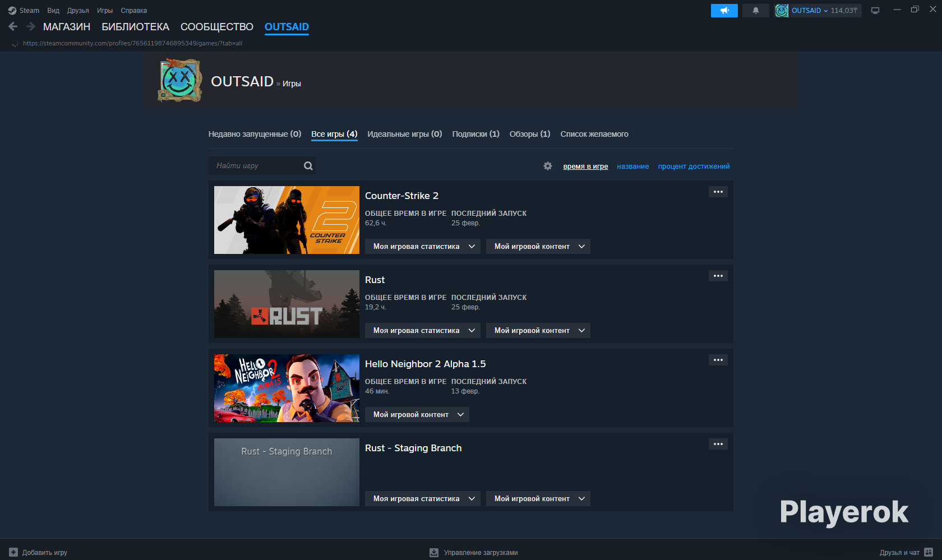Open the three-dot menu for Counter-Strike 2
This screenshot has height=560, width=942.
(x=718, y=192)
